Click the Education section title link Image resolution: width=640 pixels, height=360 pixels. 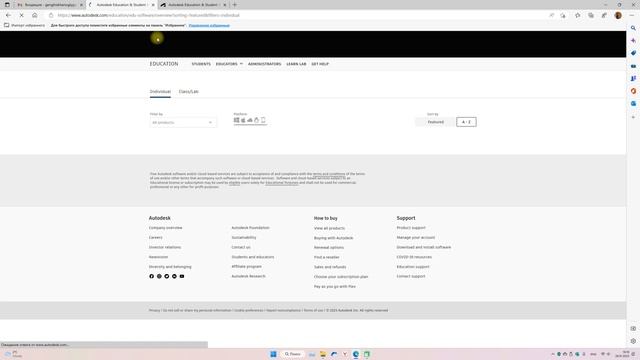[x=164, y=64]
